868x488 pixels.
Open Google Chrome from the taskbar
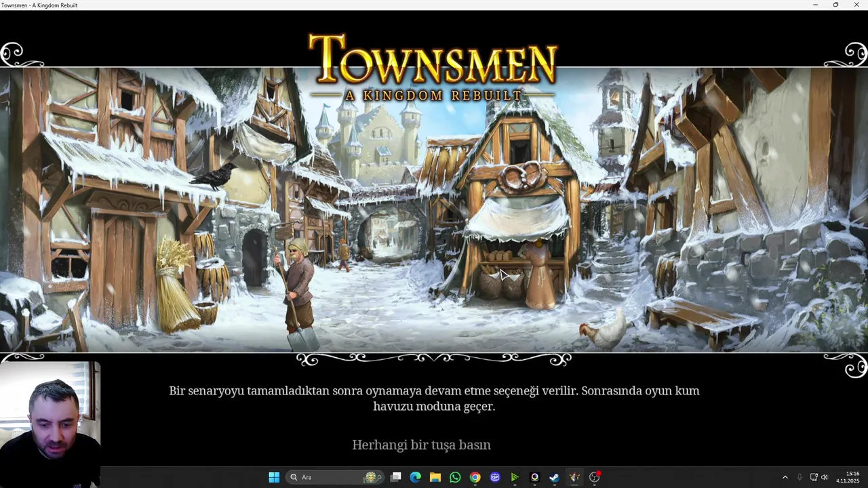(475, 477)
